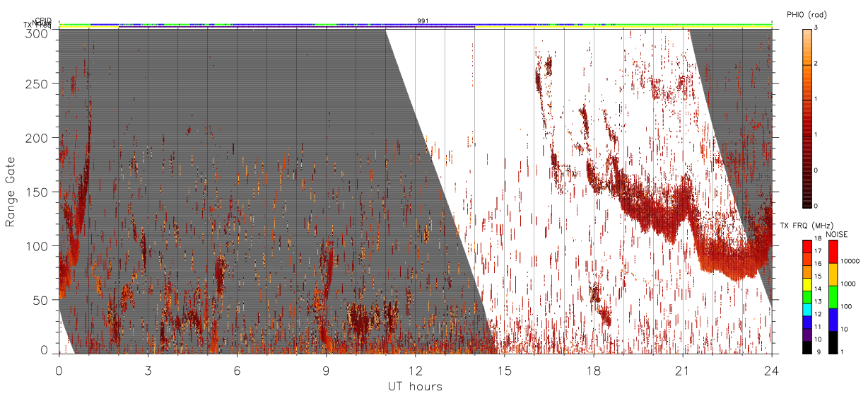
Task: Click the '18' UT hours tick label
Action: click(594, 370)
